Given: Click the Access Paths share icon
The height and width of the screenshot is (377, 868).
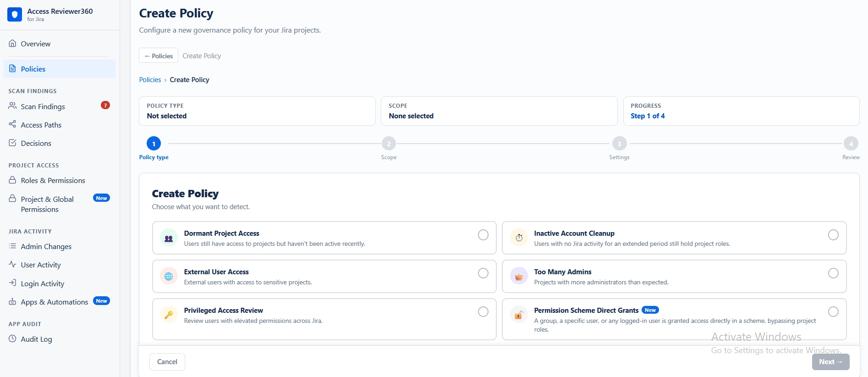Looking at the screenshot, I should pos(12,124).
